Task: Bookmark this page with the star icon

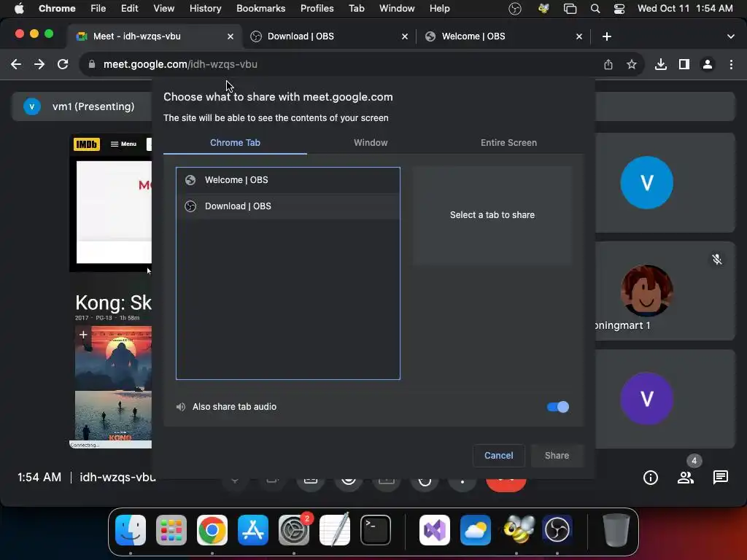Action: (632, 64)
